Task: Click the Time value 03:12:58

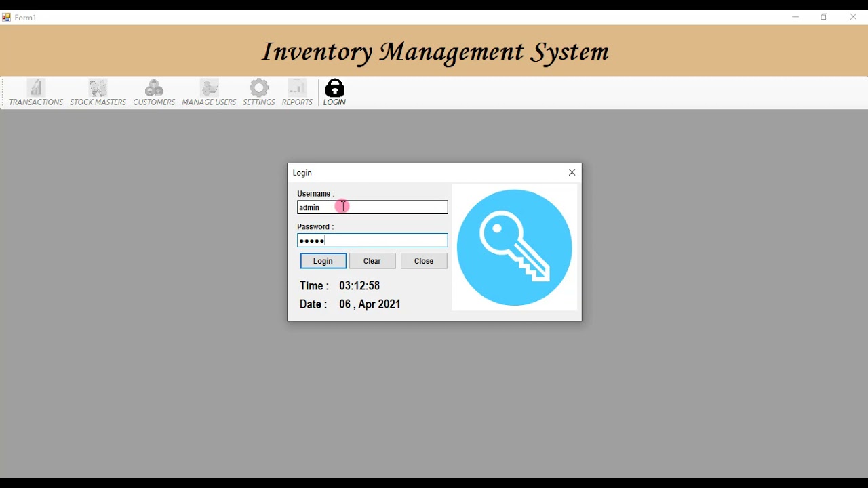Action: click(360, 286)
